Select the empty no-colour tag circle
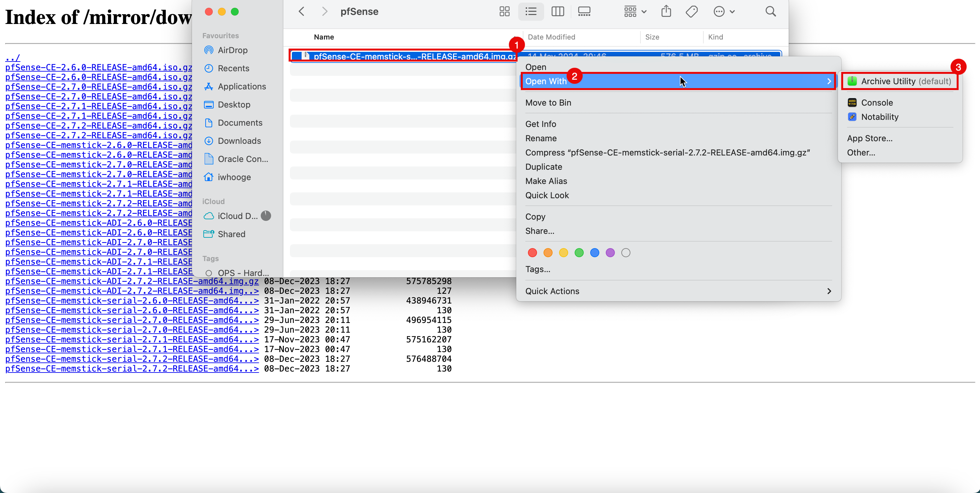Image resolution: width=980 pixels, height=493 pixels. [x=626, y=253]
